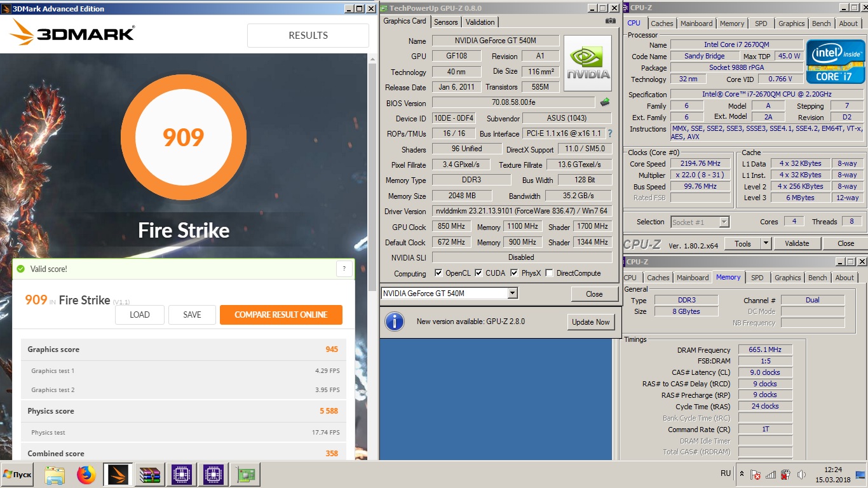868x488 pixels.
Task: Click the orange 909 score circle
Action: pos(183,137)
